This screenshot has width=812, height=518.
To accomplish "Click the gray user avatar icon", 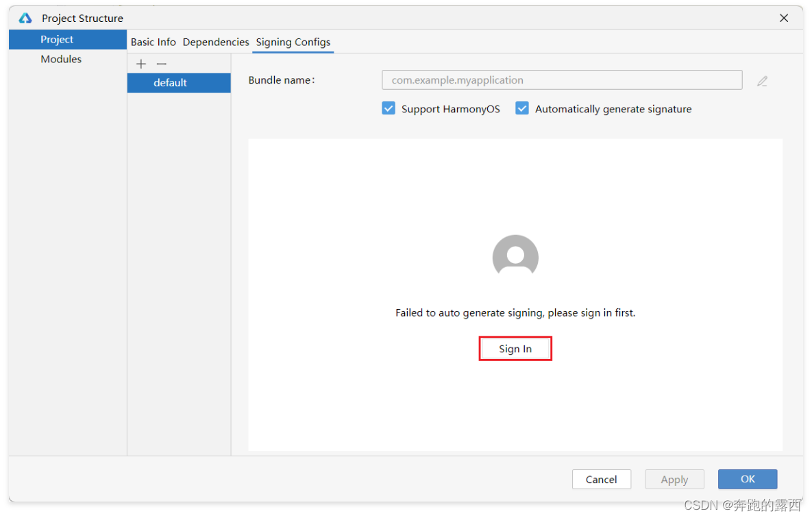I will click(515, 256).
